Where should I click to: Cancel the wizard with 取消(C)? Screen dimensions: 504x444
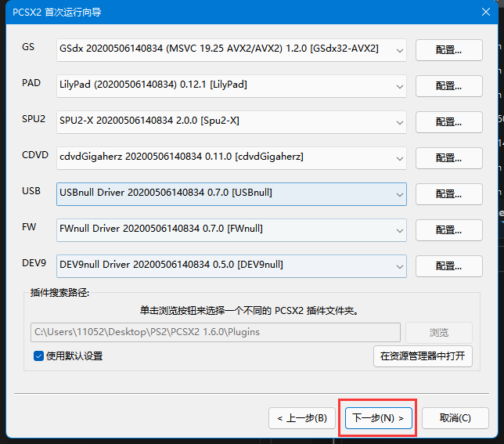coord(455,418)
